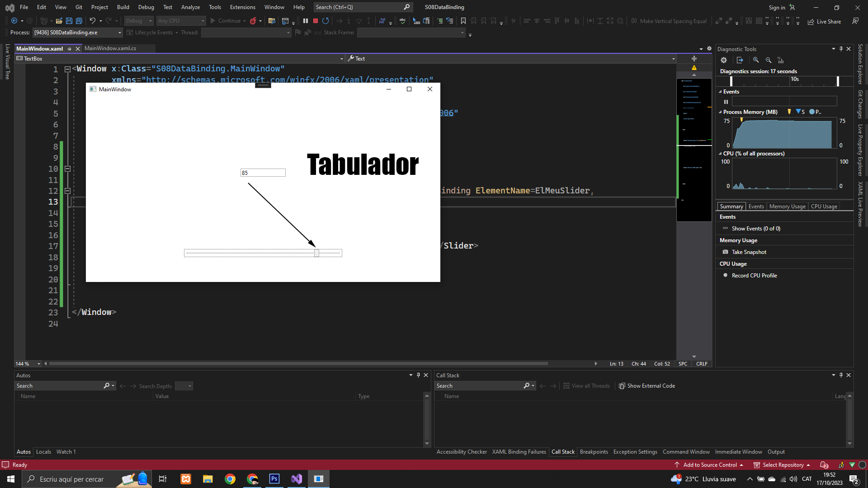
Task: Stop debugging with the red square
Action: click(x=316, y=21)
